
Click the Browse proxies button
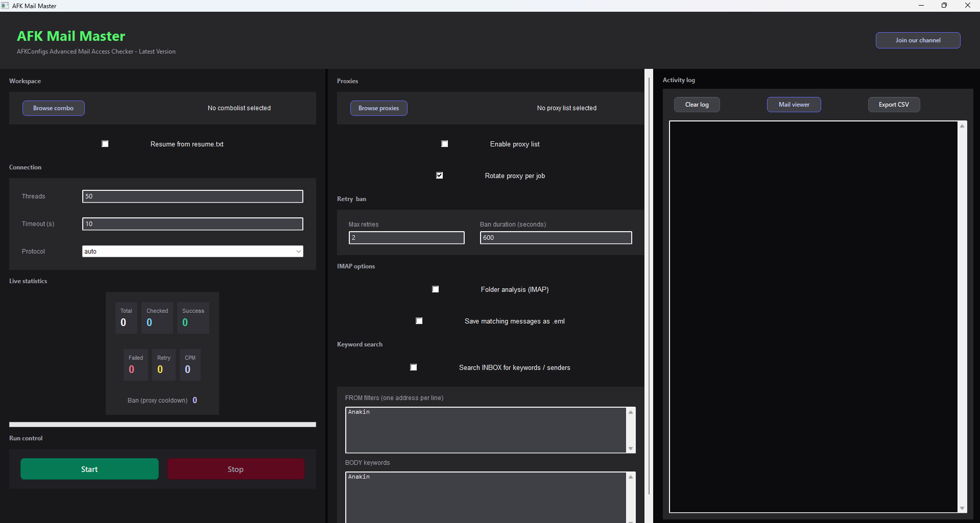379,108
